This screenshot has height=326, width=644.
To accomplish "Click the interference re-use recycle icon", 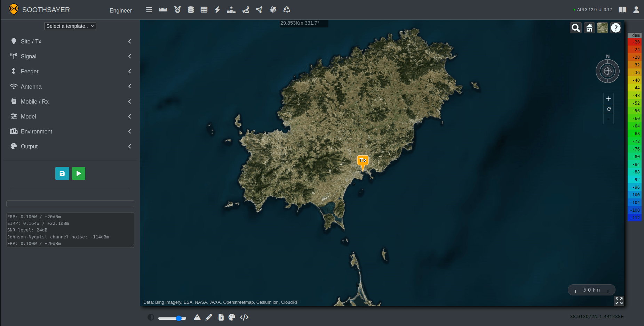I will point(286,10).
